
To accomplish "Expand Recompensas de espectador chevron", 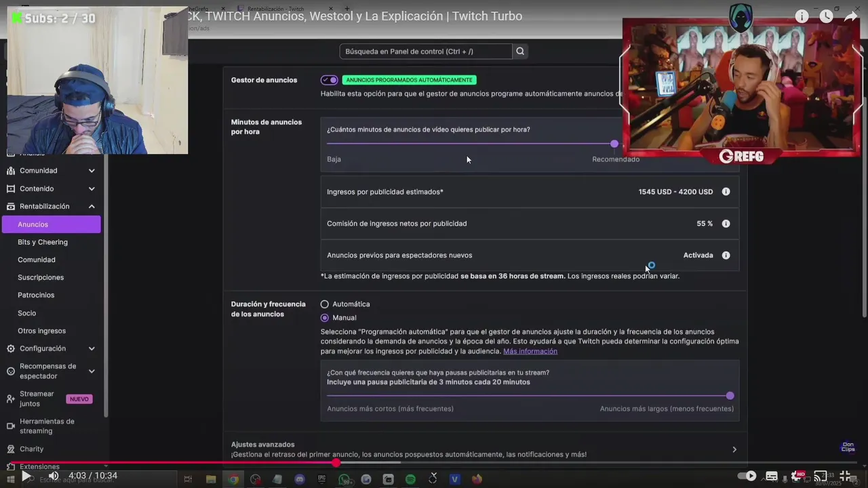I will [x=92, y=371].
